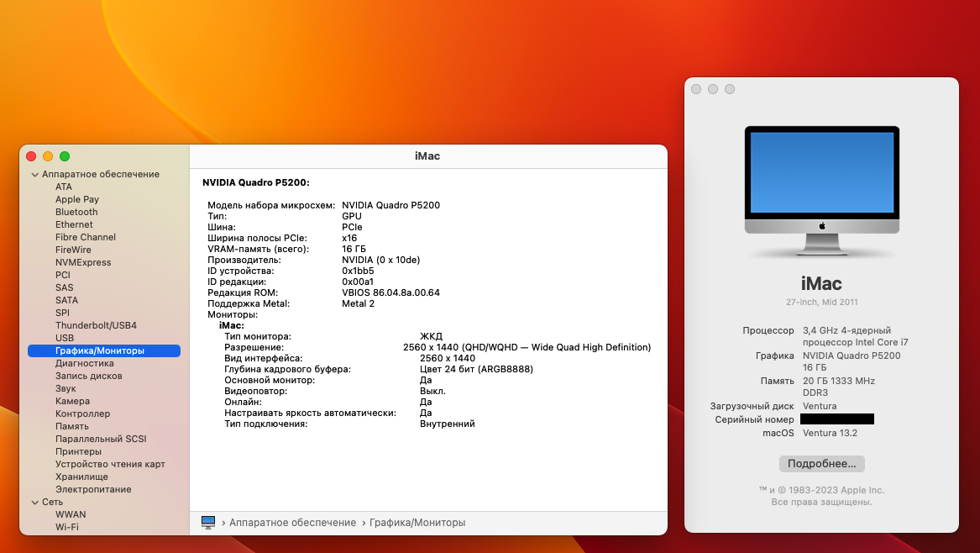Select the highlighted Графика/Мониторы item
The image size is (980, 553).
coord(104,351)
